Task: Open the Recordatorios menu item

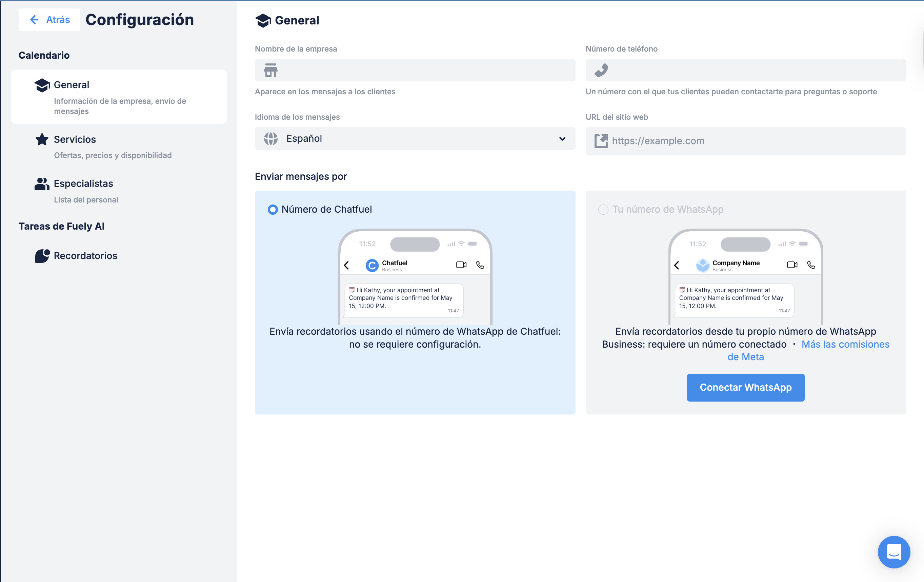Action: [x=85, y=256]
